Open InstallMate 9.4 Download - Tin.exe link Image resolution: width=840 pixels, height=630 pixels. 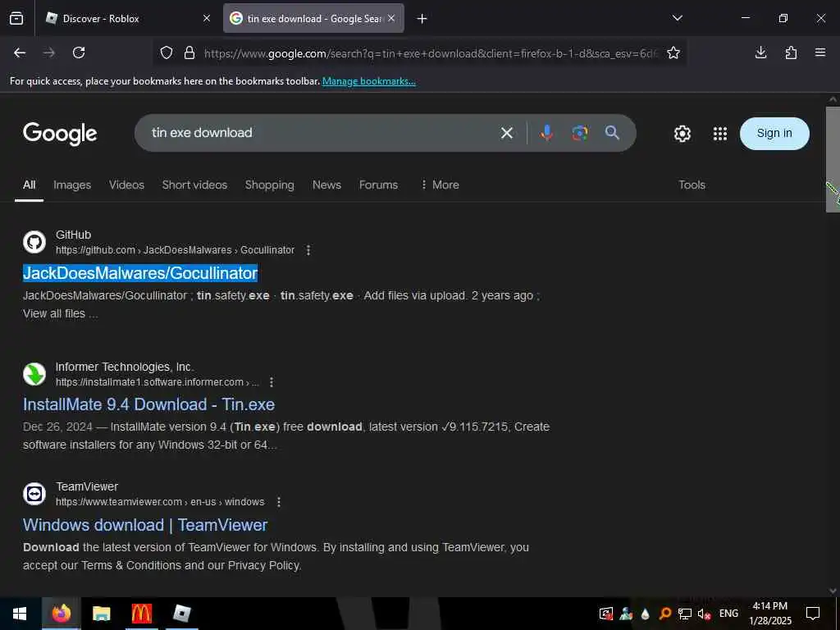[x=149, y=404]
